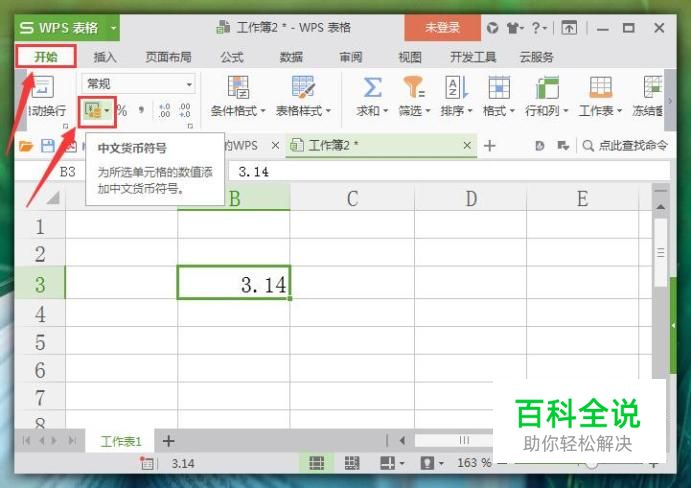Click the 未登录 login button
This screenshot has width=691, height=488.
click(x=442, y=28)
